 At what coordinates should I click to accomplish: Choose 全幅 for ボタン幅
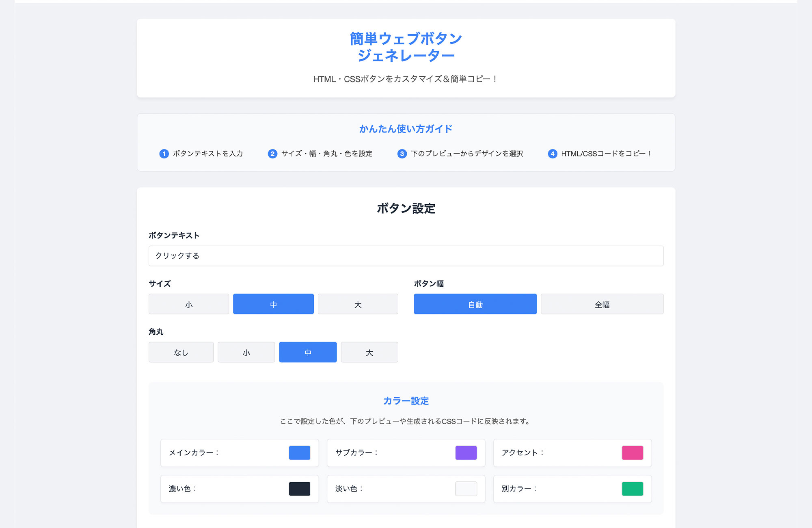click(x=602, y=304)
